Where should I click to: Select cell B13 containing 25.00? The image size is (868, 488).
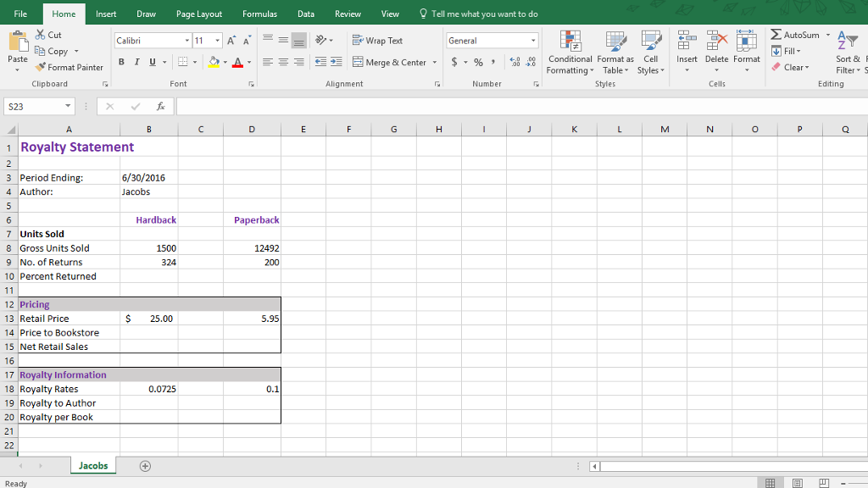point(149,319)
